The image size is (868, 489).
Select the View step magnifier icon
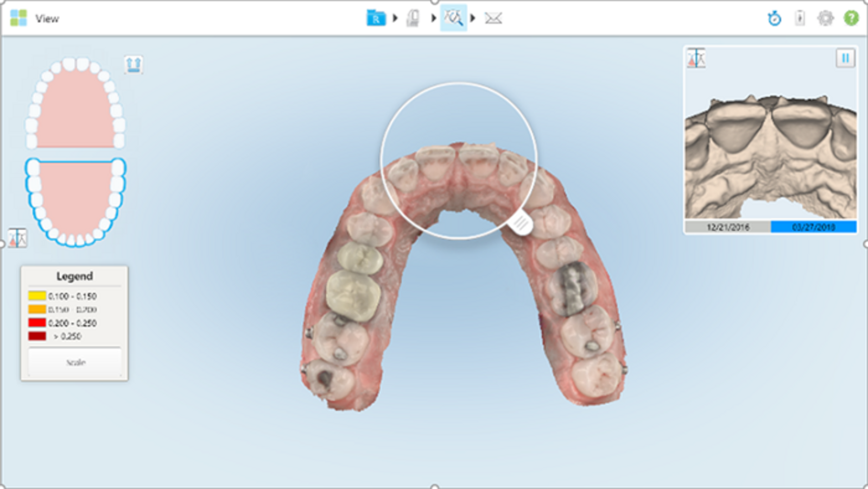pos(453,18)
